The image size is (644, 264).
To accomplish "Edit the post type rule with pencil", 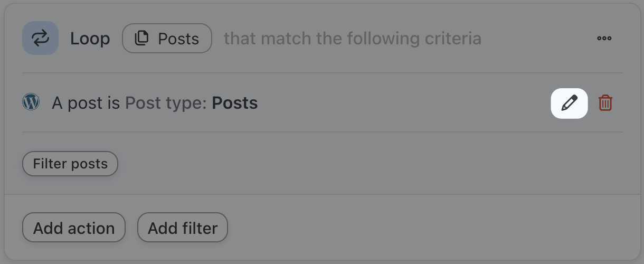I will [x=569, y=103].
